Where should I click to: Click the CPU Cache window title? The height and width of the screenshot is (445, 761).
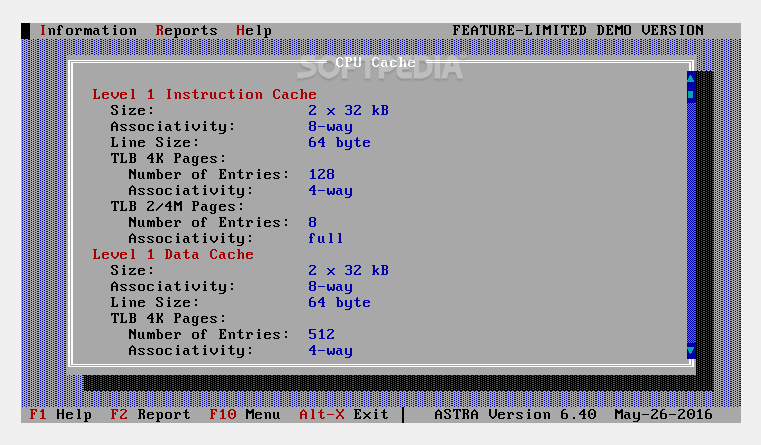click(375, 62)
